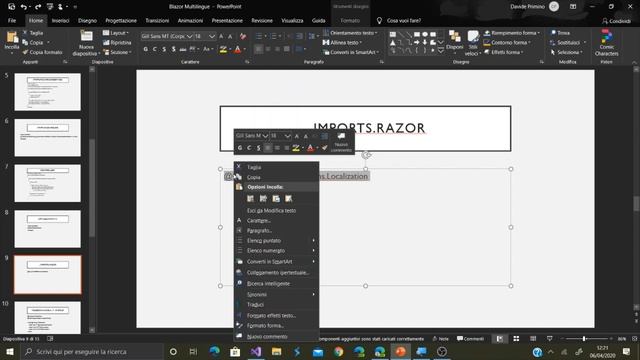640x360 pixels.
Task: Toggle underline S in the ribbon
Action: click(164, 49)
